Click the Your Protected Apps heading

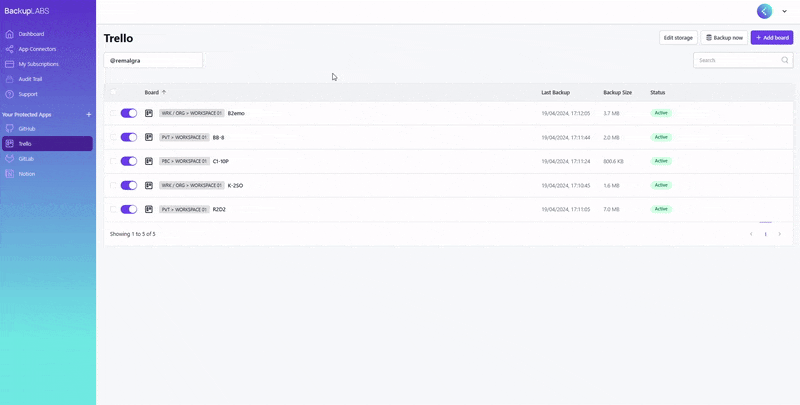27,115
